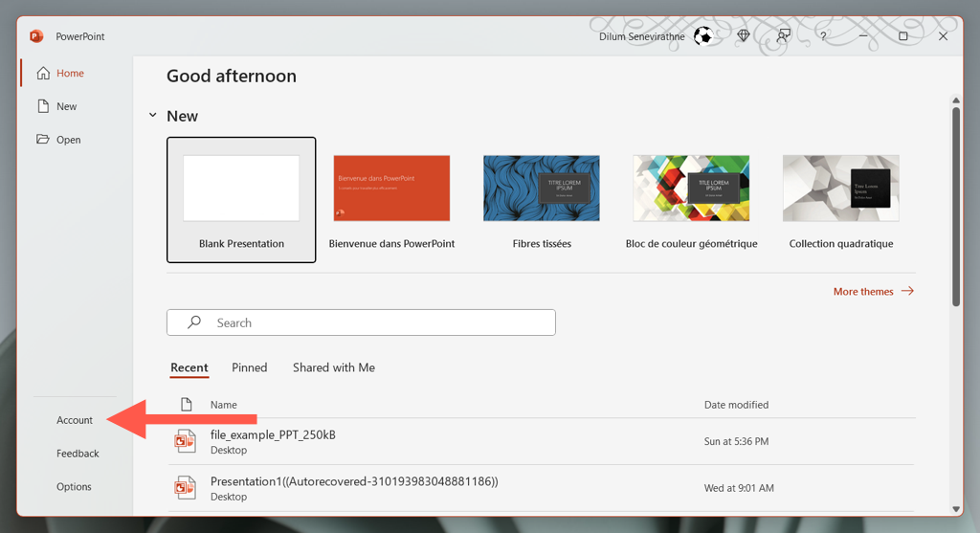Click the Home house icon in sidebar

(x=43, y=73)
